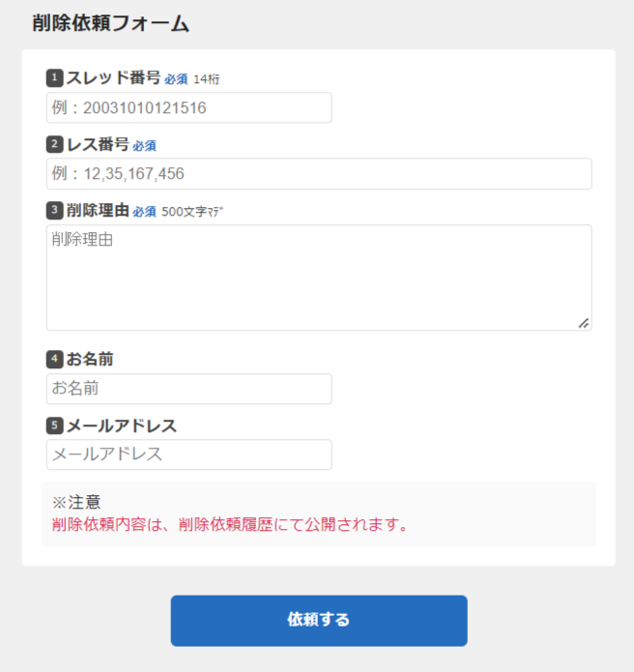Viewport: 634px width, 672px height.
Task: Click the number 3 step badge
Action: (x=54, y=211)
